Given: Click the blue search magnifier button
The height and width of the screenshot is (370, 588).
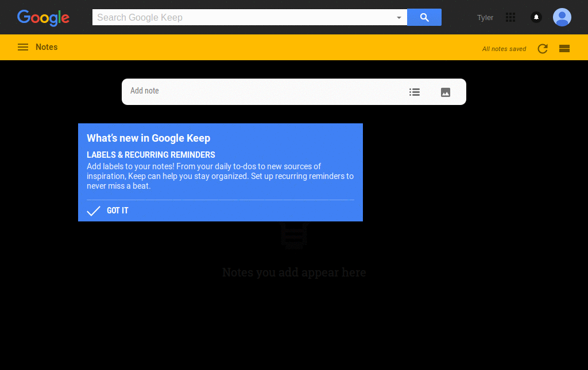Looking at the screenshot, I should point(424,17).
